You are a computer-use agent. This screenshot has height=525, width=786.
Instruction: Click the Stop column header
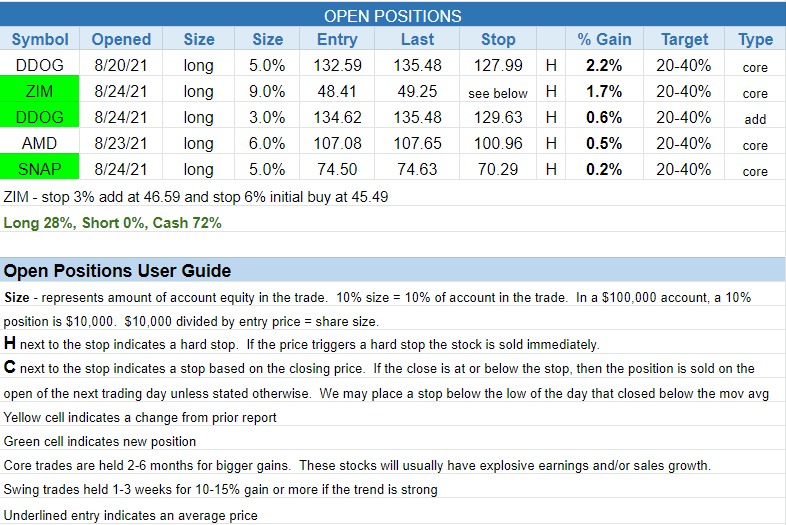498,39
